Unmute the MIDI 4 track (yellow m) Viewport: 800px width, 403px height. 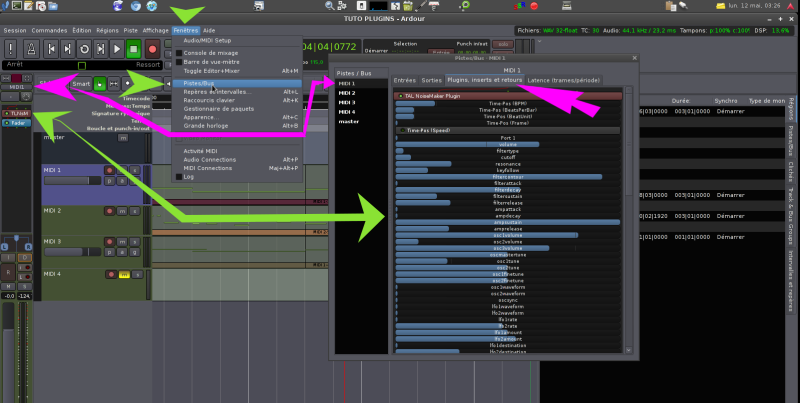(x=124, y=274)
